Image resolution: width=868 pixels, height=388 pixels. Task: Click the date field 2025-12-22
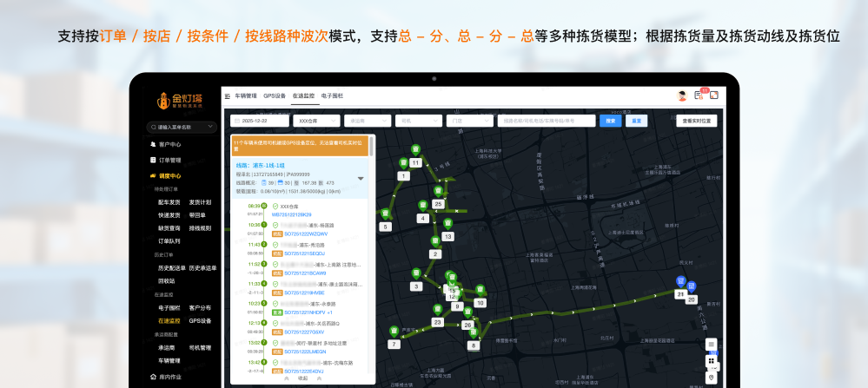tap(259, 121)
